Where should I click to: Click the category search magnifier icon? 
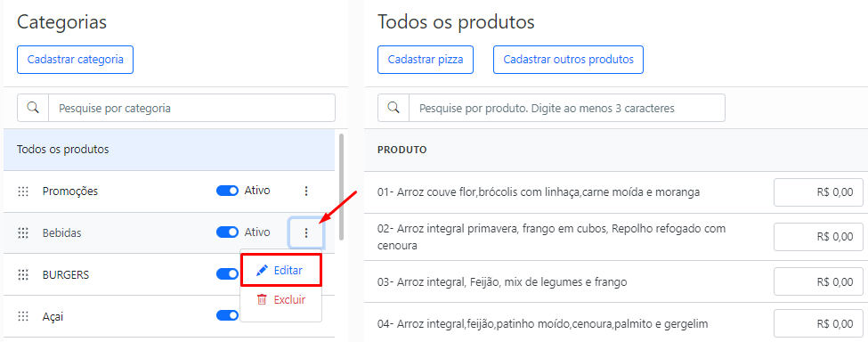(x=33, y=108)
